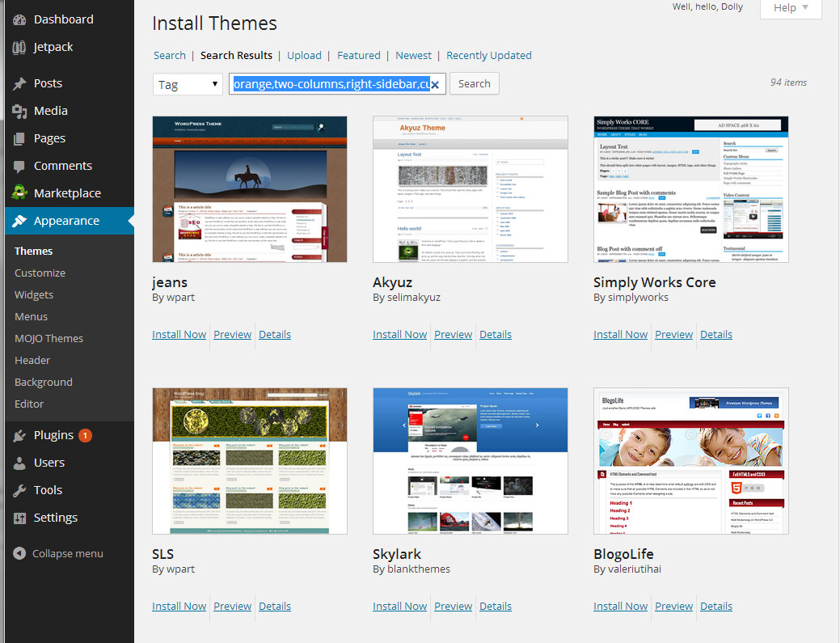Screen dimensions: 840x643
Task: Click the Users icon in sidebar
Action: [19, 463]
